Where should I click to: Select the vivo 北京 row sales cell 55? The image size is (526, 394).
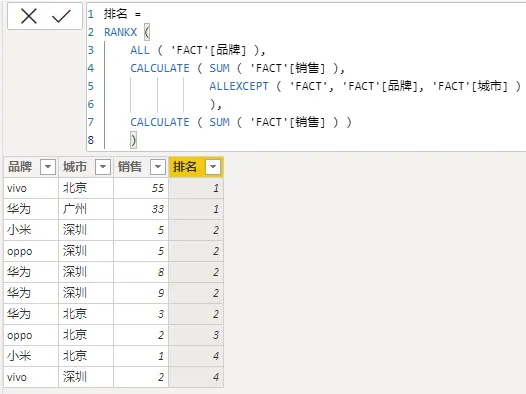click(x=141, y=188)
